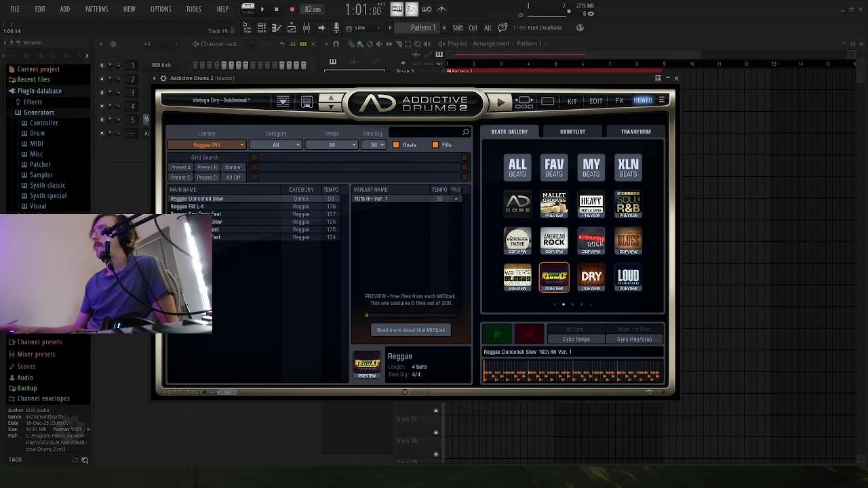This screenshot has height=488, width=868.
Task: Switch to the EDIT page in Addictive Drums
Action: click(595, 101)
